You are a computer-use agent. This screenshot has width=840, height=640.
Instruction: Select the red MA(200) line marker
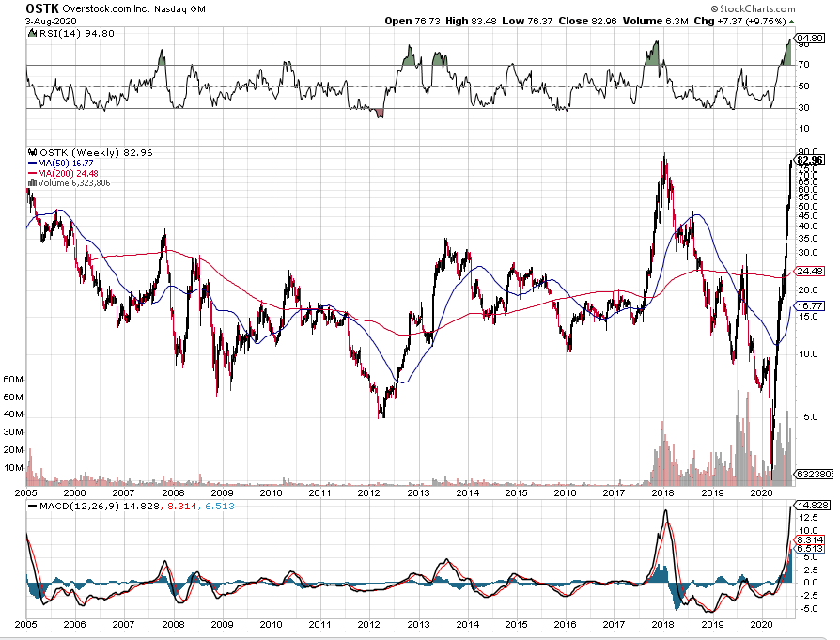coord(33,171)
